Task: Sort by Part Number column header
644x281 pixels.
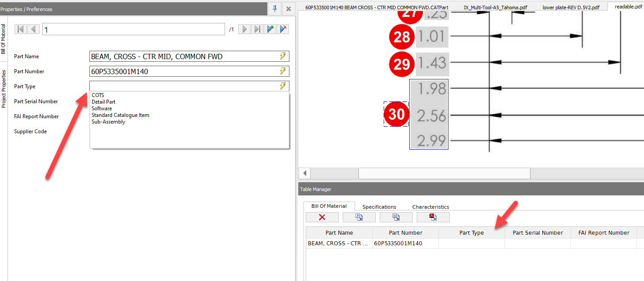Action: pos(406,232)
